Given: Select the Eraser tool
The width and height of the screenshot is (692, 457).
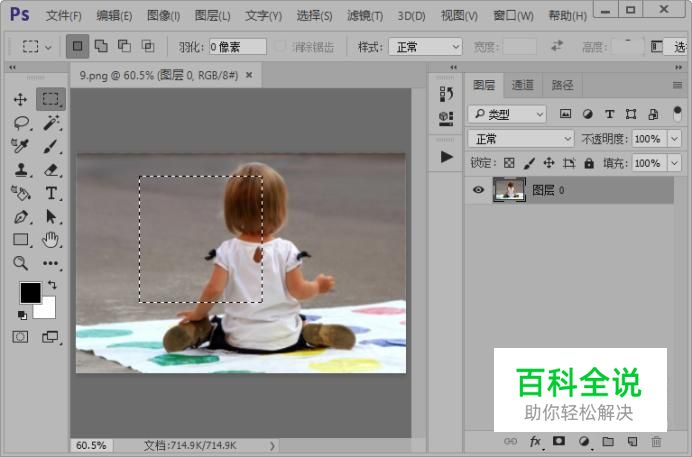Looking at the screenshot, I should point(51,170).
